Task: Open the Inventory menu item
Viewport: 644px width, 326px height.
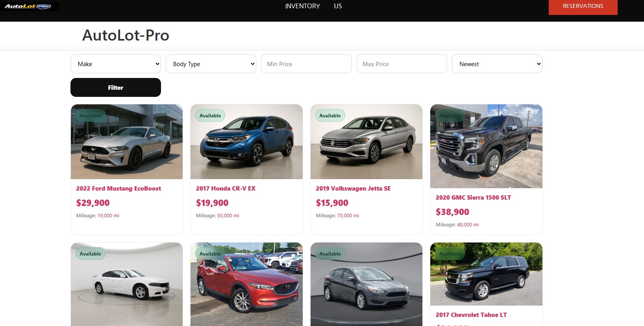Action: [x=302, y=6]
